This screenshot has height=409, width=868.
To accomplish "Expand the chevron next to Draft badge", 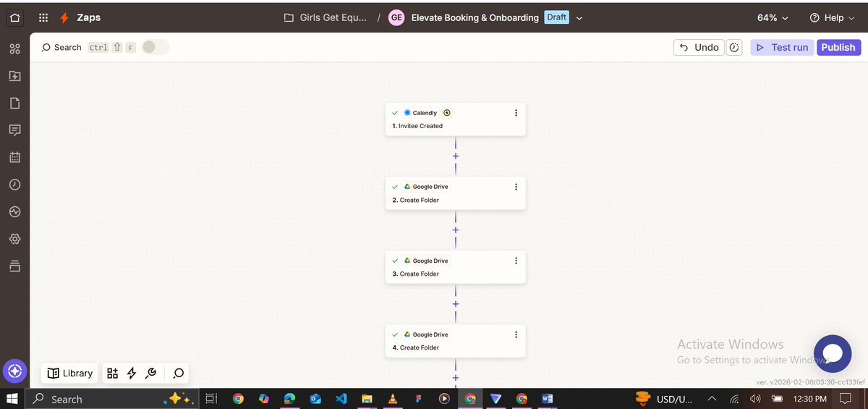I will click(579, 18).
